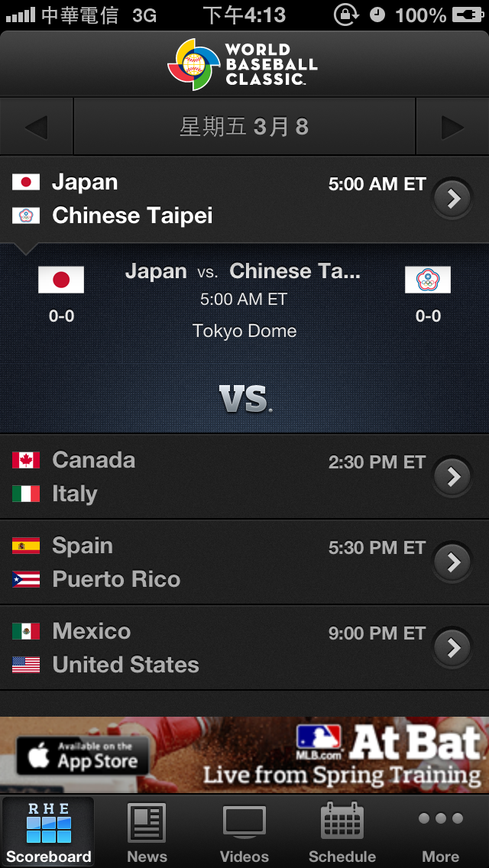
Task: Tap the Japan flag in game preview
Action: [61, 280]
